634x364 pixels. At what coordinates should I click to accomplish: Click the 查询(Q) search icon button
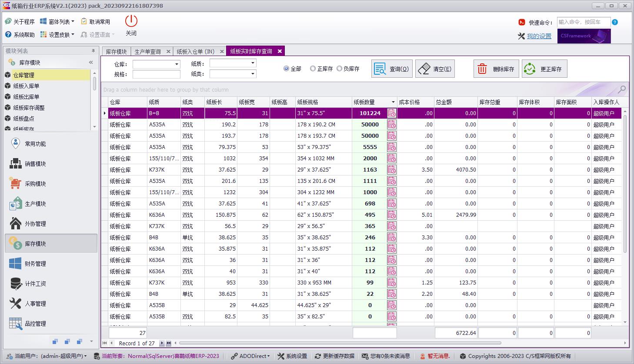tap(380, 68)
